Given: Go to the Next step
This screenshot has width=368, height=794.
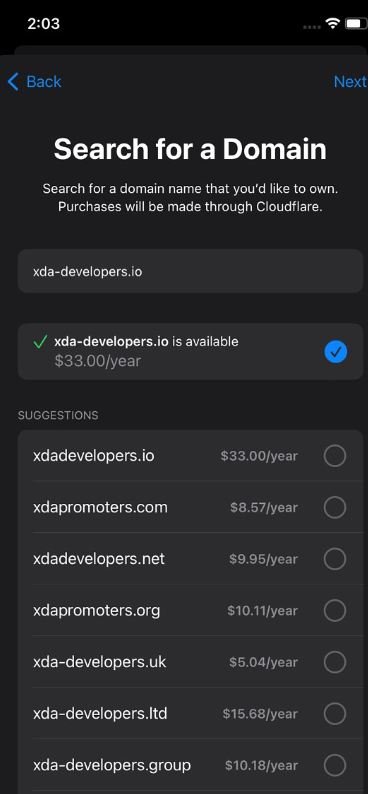Looking at the screenshot, I should tap(350, 82).
